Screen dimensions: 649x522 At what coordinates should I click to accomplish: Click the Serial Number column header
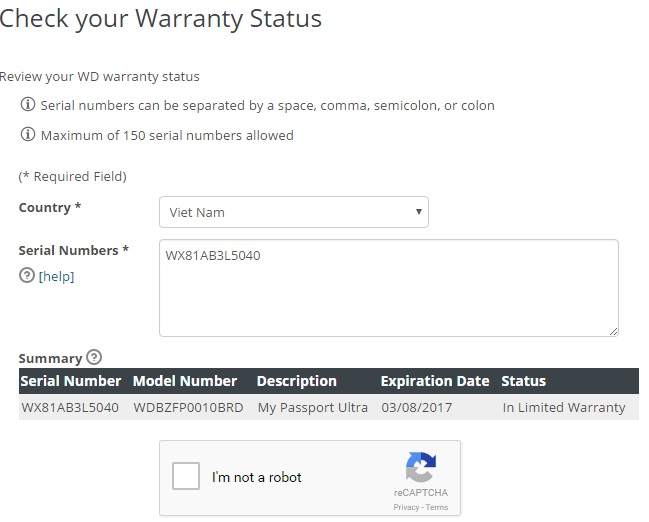point(71,381)
